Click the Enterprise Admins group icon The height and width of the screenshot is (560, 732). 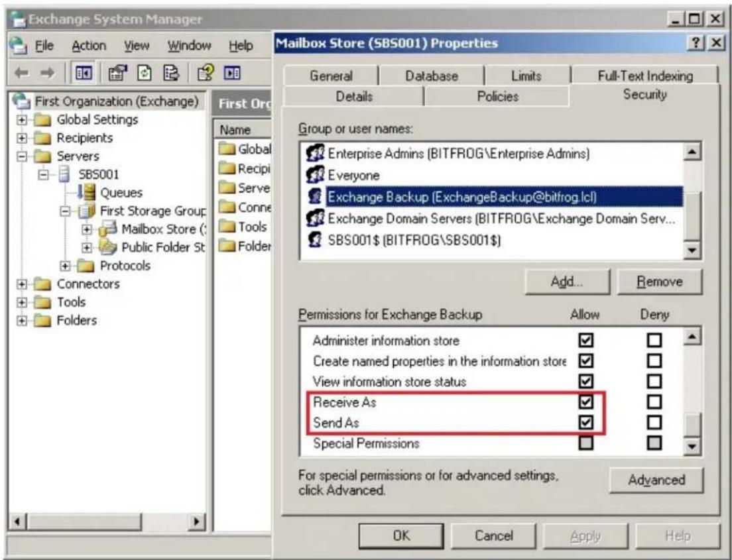point(315,153)
